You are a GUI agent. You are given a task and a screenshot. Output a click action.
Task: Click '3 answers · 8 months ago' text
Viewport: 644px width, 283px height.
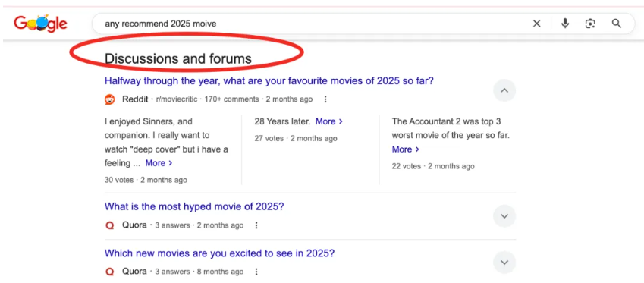(199, 272)
